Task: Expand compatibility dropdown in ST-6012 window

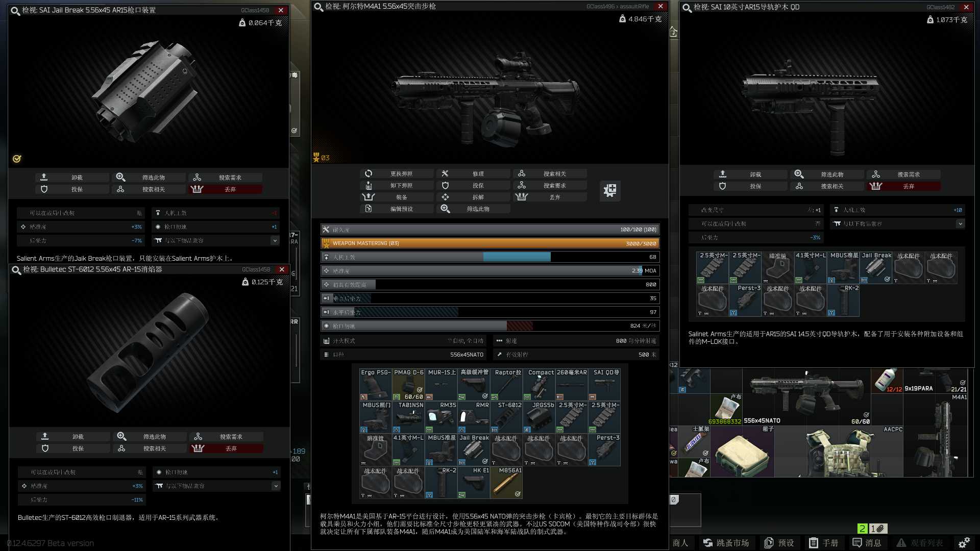Action: [x=276, y=486]
